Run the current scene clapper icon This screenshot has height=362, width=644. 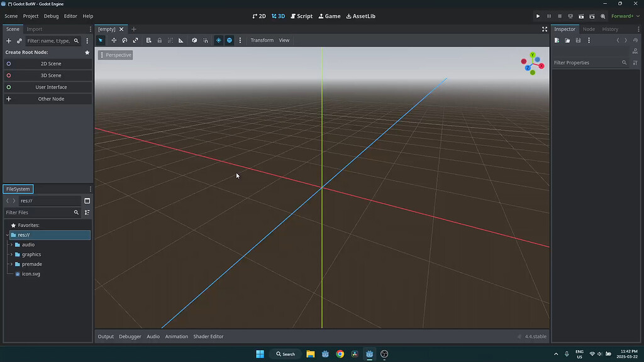point(581,16)
